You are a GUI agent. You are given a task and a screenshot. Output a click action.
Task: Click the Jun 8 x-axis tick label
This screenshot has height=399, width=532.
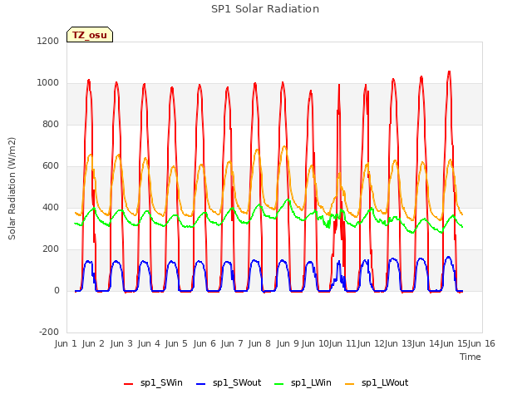click(x=259, y=343)
